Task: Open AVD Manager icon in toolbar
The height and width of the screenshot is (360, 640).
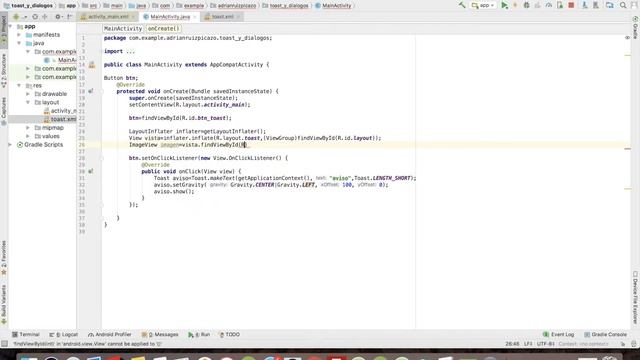Action: click(x=585, y=5)
